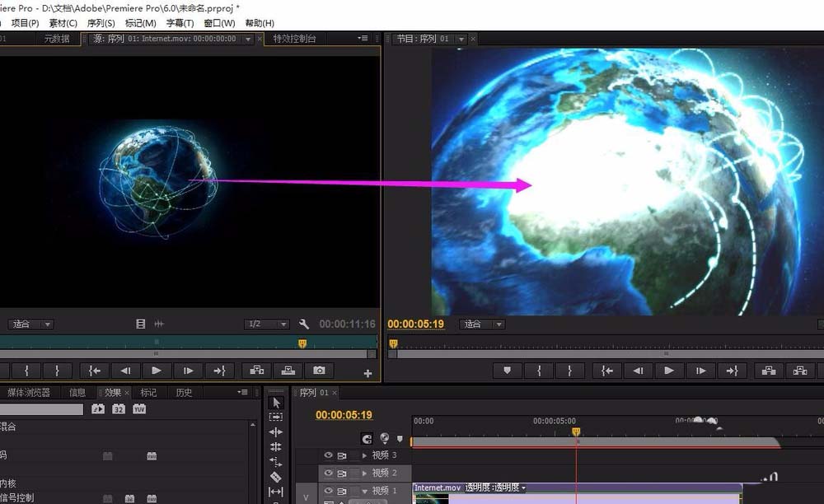
Task: Open 素材(C) menu
Action: click(63, 23)
